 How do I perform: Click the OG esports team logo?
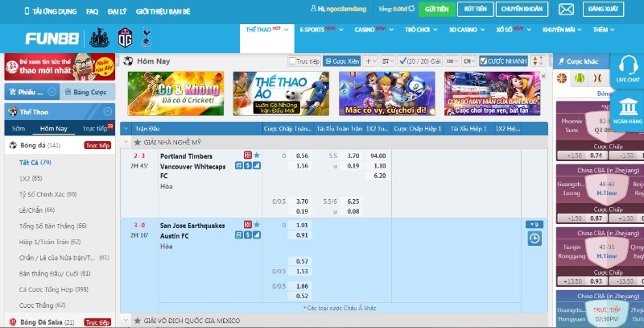(x=125, y=38)
